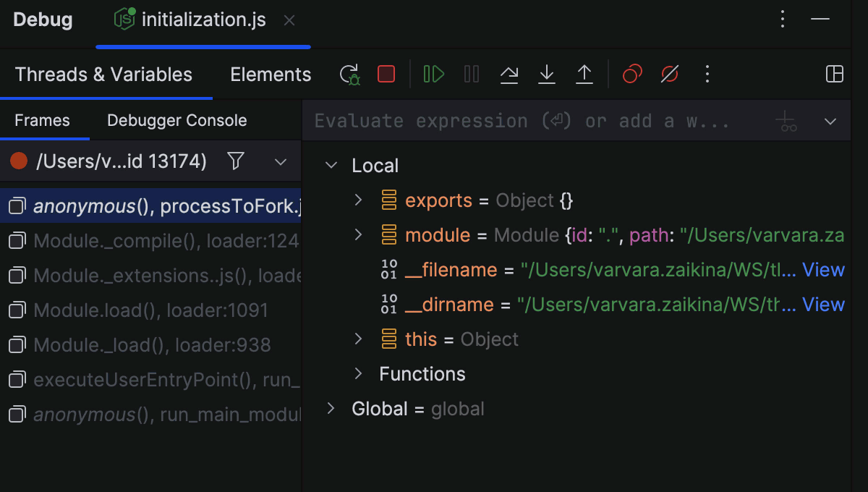868x492 pixels.
Task: Step into the function call
Action: tap(547, 73)
